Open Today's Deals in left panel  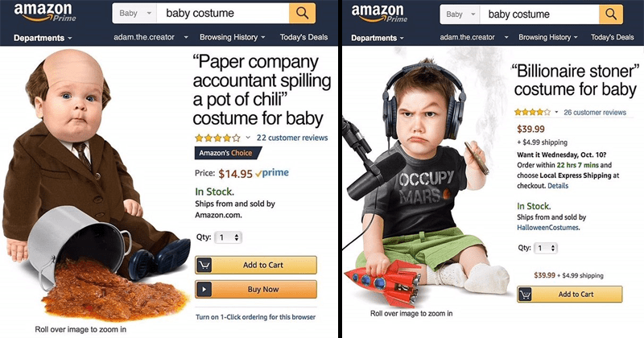pyautogui.click(x=303, y=37)
